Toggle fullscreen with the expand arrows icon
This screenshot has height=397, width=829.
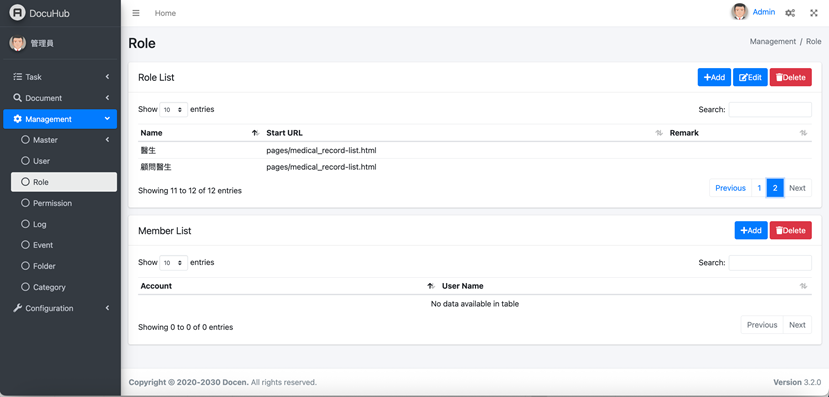click(814, 13)
